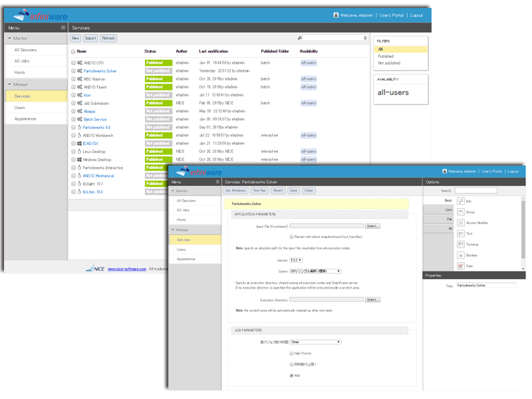532x399 pixels.
Task: Select the Date option icon
Action: 461,266
